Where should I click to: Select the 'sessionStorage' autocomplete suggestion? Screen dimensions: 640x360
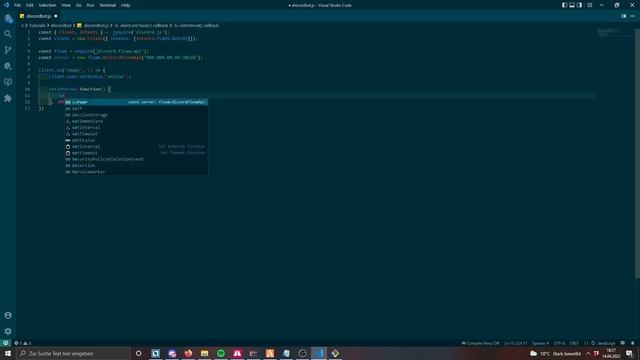(x=136, y=115)
